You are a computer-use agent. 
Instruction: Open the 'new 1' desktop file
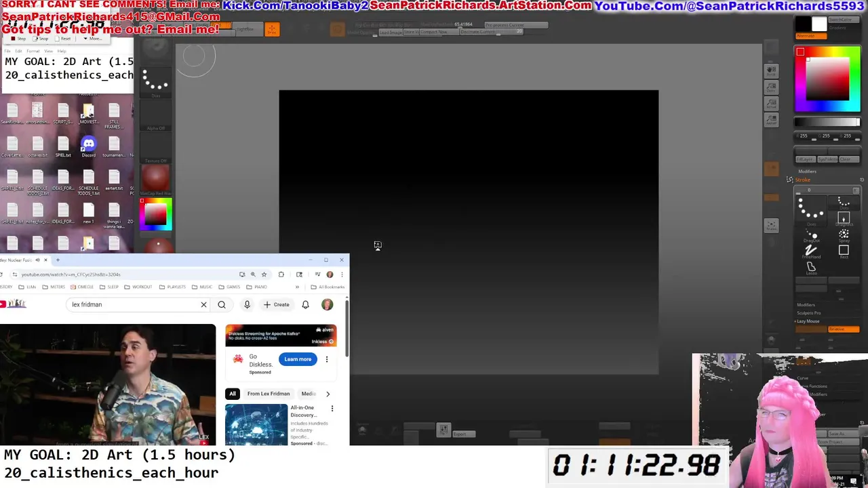click(88, 213)
